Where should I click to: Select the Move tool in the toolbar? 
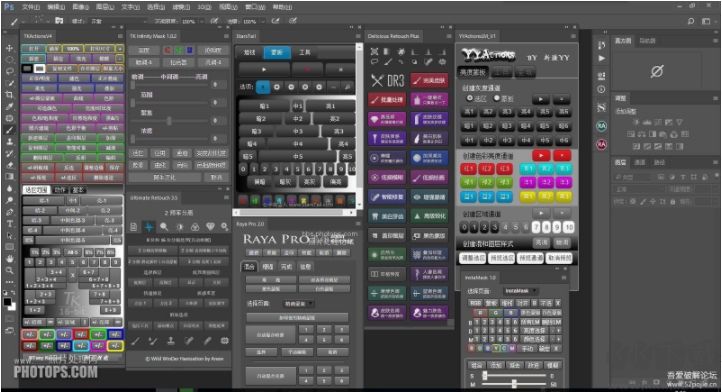click(9, 48)
